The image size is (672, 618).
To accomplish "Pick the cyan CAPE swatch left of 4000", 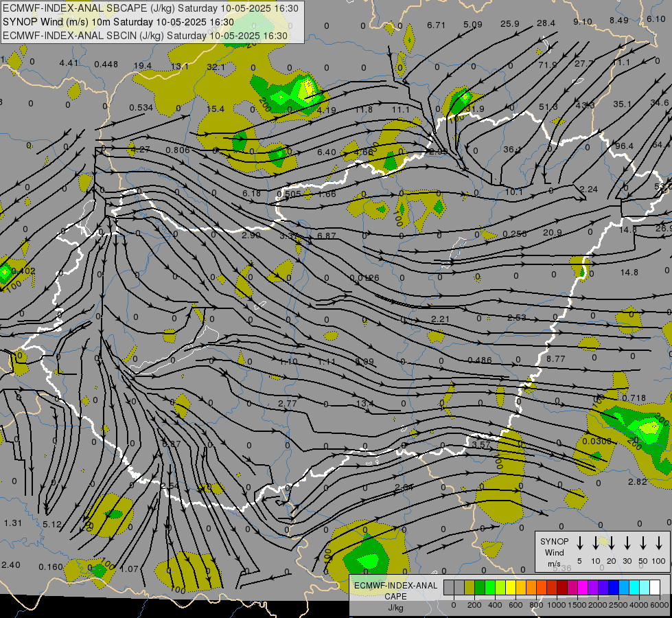I will (x=634, y=587).
